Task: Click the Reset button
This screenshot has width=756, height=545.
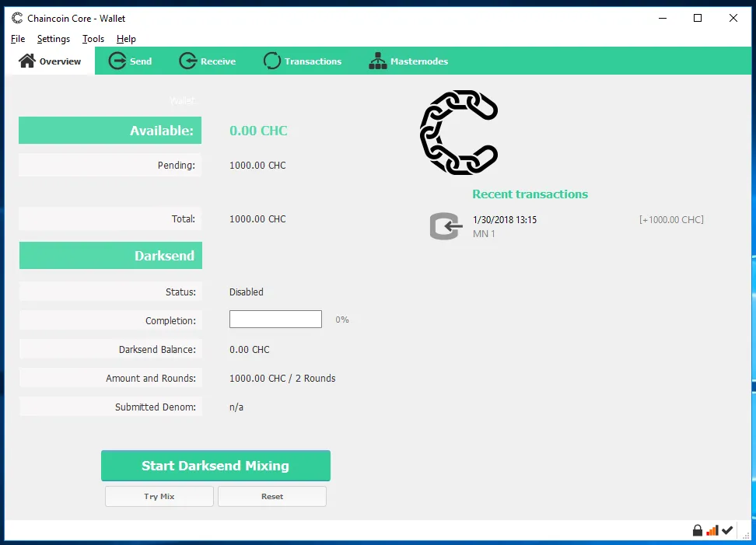Action: 272,496
